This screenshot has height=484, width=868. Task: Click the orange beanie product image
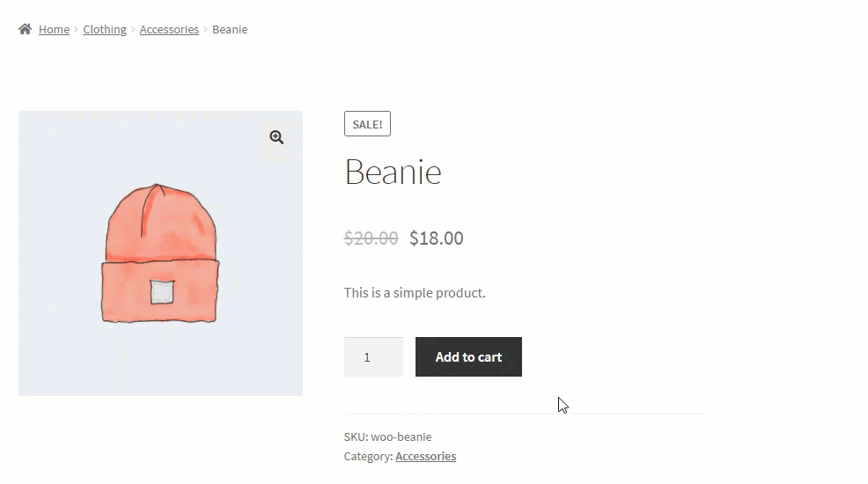pos(160,253)
